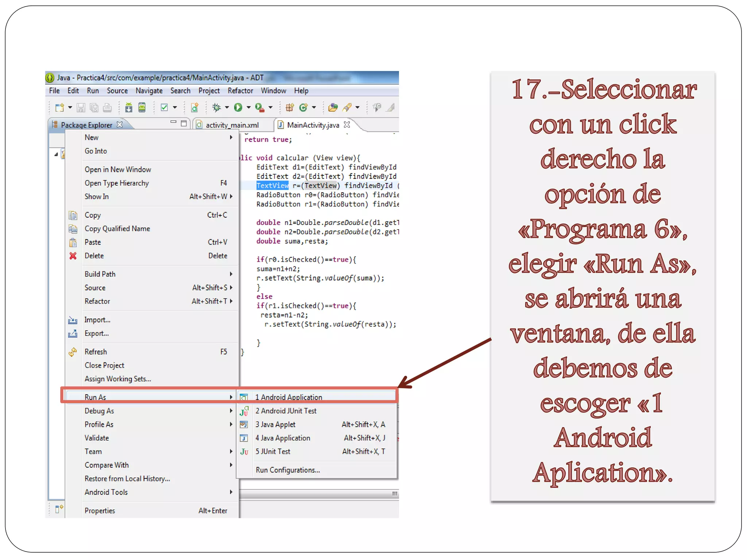
Task: Switch to activity_main.xml tab
Action: click(x=232, y=125)
